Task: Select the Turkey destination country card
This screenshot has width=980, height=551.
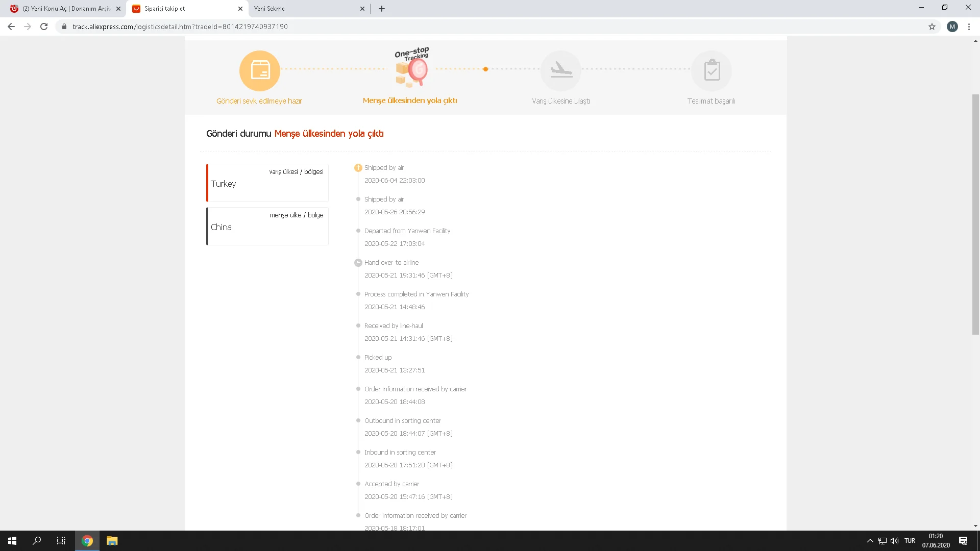Action: point(267,183)
